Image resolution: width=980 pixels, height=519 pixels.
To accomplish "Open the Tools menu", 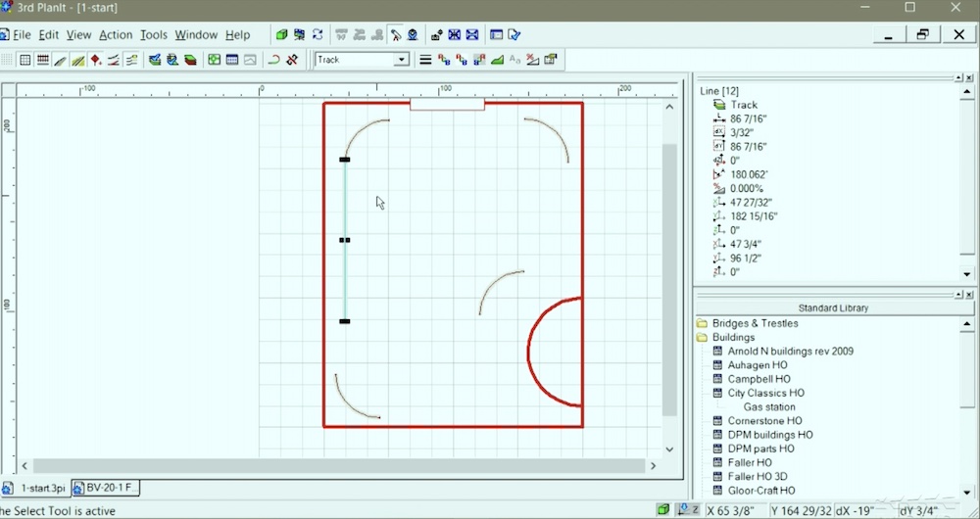I will click(x=154, y=35).
